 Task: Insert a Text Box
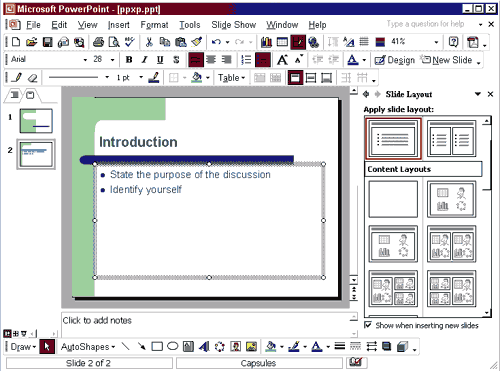click(188, 347)
